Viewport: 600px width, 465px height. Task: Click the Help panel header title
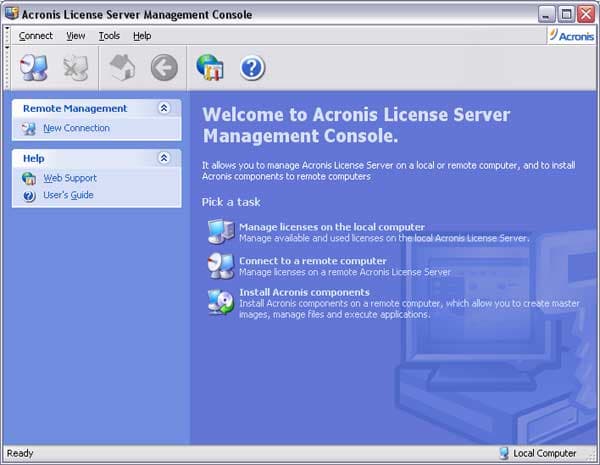[34, 158]
